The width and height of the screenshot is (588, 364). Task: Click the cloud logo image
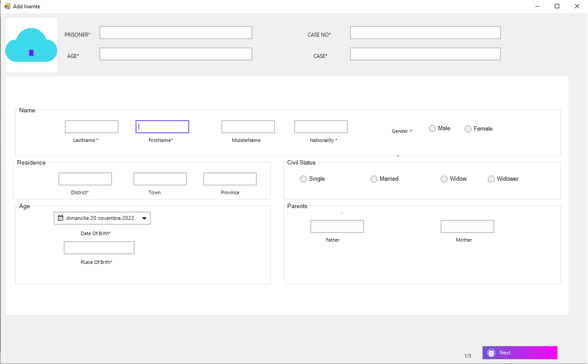click(x=31, y=45)
